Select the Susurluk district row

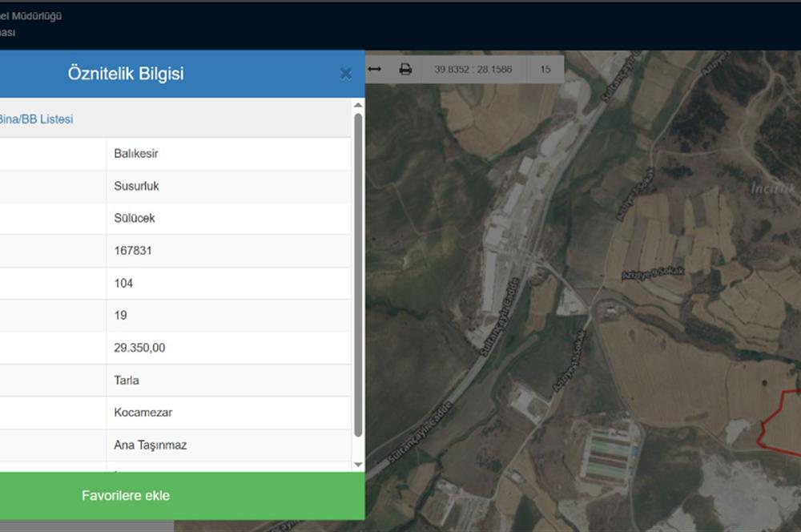tap(228, 186)
